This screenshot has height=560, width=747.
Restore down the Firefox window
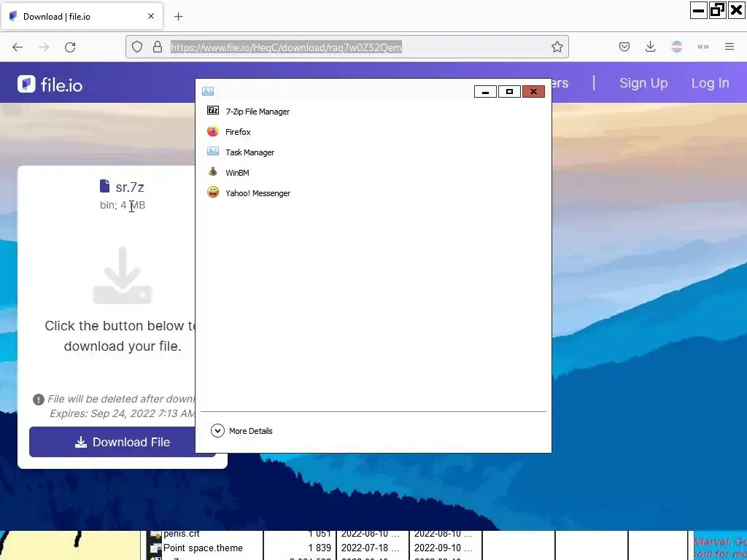pyautogui.click(x=717, y=10)
